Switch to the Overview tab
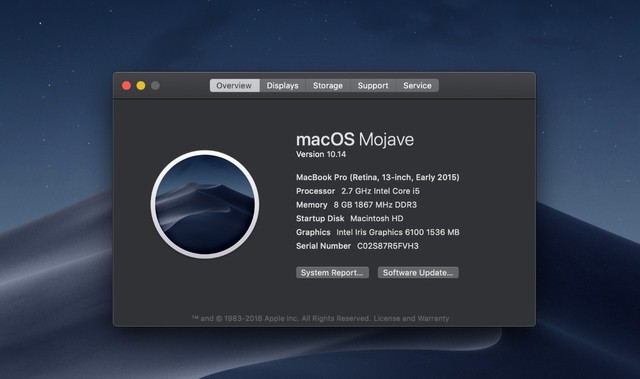Screen dimensions: 640x379 pos(234,86)
